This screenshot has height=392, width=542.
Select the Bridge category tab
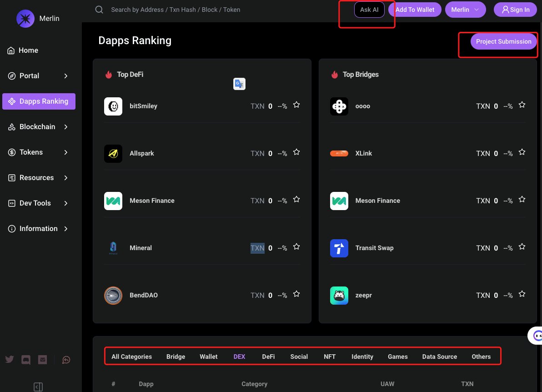[176, 357]
